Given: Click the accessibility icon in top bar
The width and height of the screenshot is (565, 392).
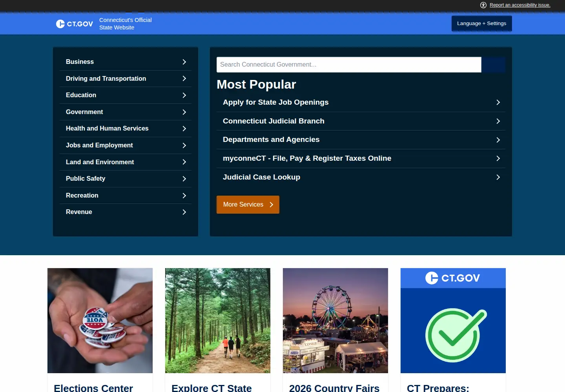Looking at the screenshot, I should coord(483,5).
